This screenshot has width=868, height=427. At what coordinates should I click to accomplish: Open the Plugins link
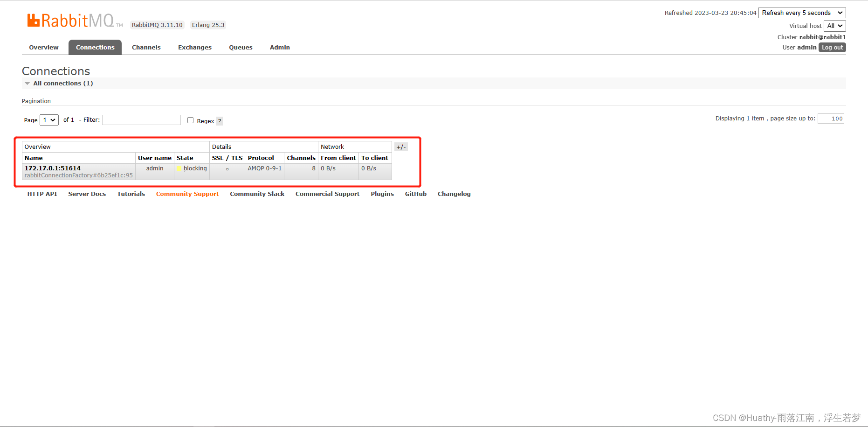pos(382,194)
